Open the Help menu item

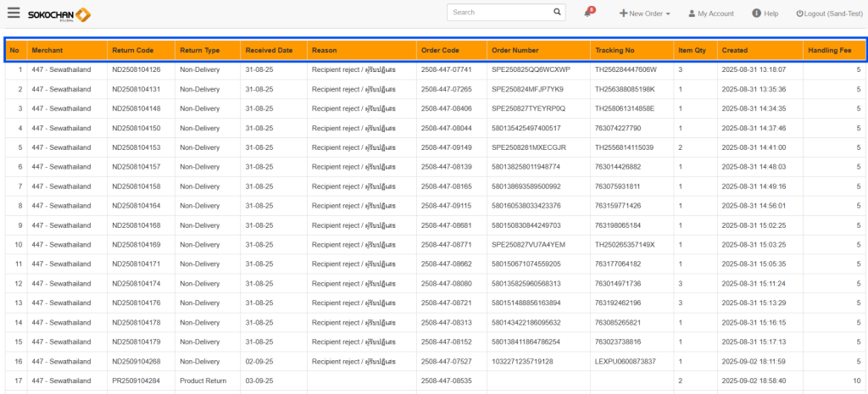tap(765, 14)
